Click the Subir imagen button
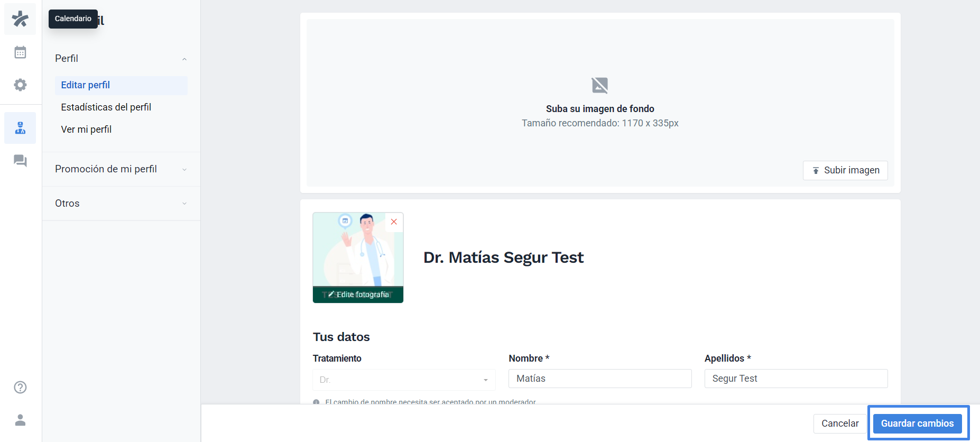980x442 pixels. click(845, 170)
